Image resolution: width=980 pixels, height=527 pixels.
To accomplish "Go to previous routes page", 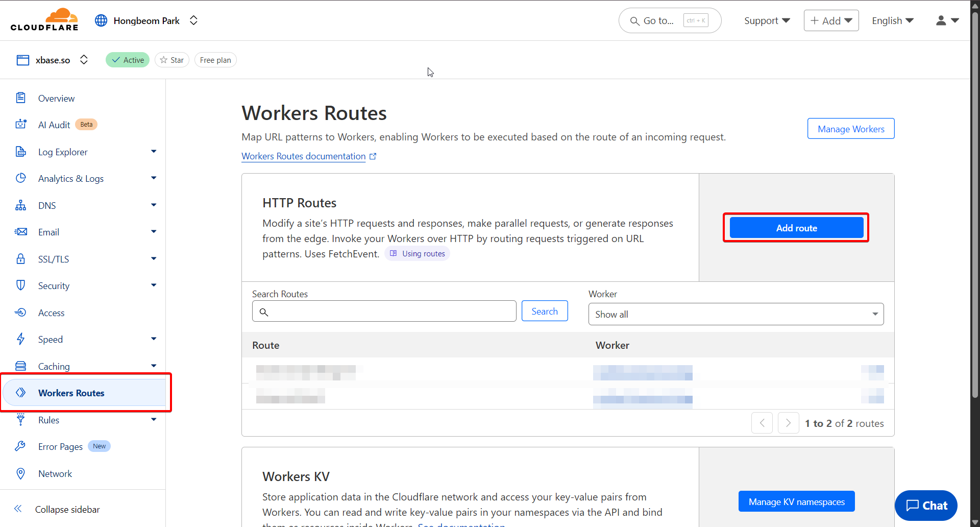I will pos(762,423).
